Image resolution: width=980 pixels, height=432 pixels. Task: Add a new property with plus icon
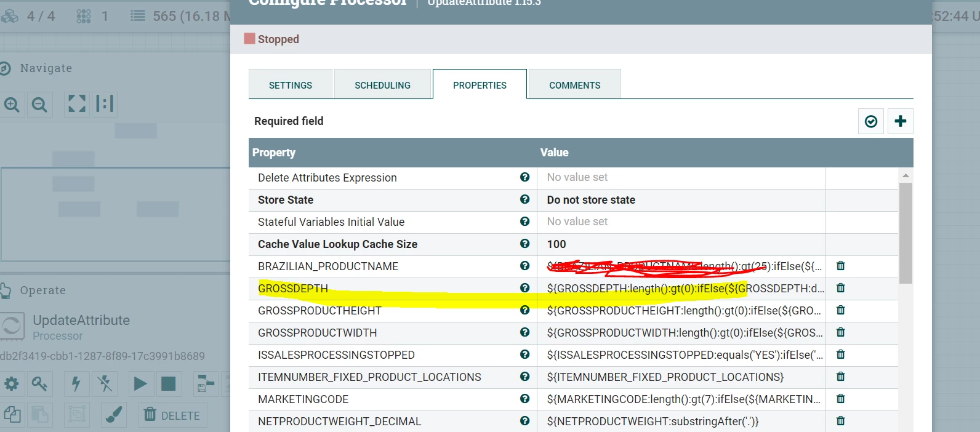(900, 121)
